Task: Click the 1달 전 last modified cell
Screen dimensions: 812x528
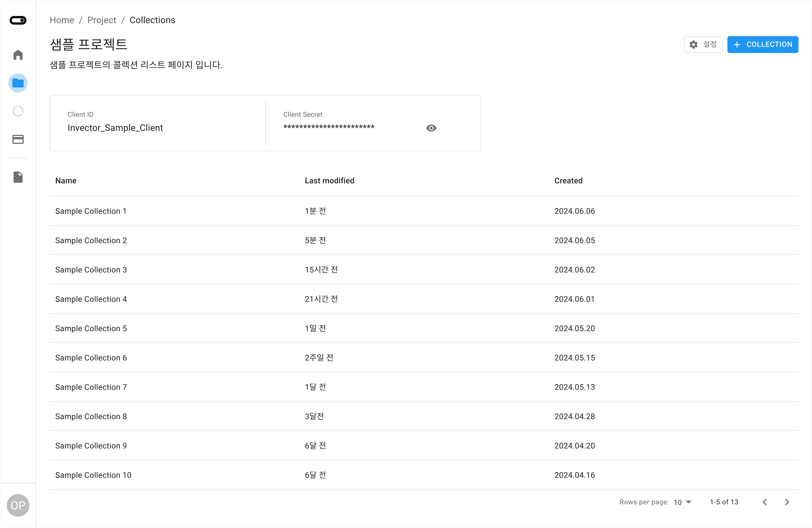Action: point(315,387)
